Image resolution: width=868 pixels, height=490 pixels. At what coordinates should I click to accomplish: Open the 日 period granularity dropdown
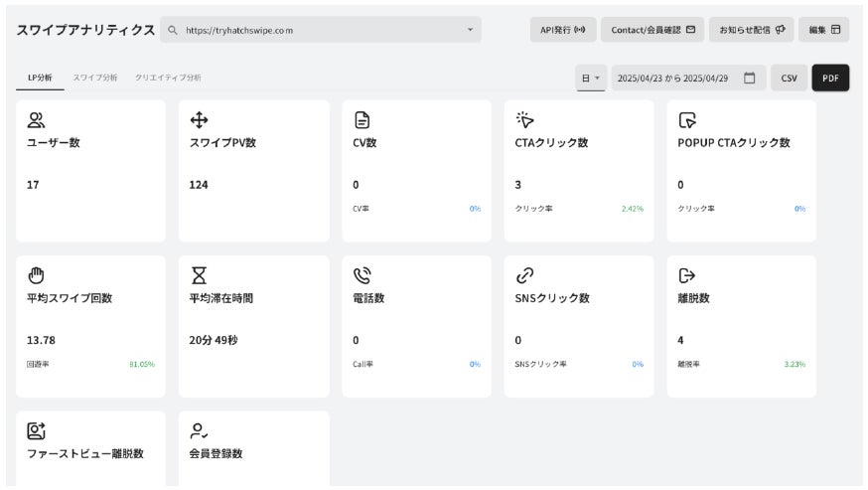591,78
